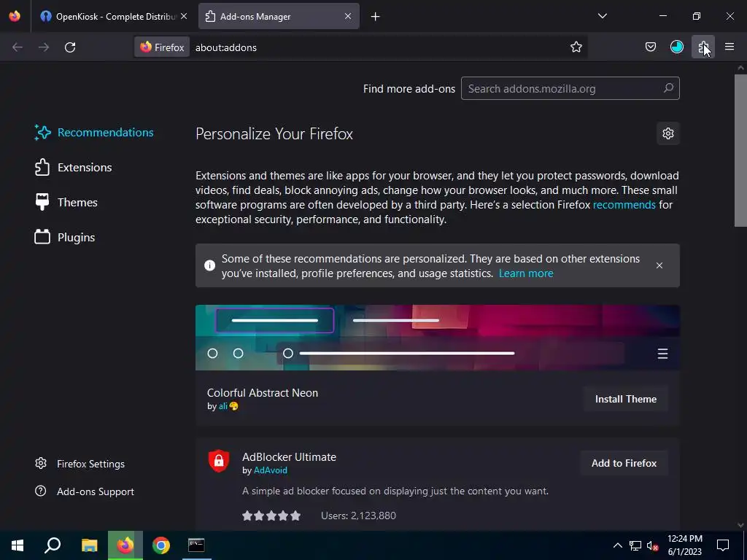Click the Firefox identity badge in the address bar
This screenshot has width=747, height=560.
162,47
